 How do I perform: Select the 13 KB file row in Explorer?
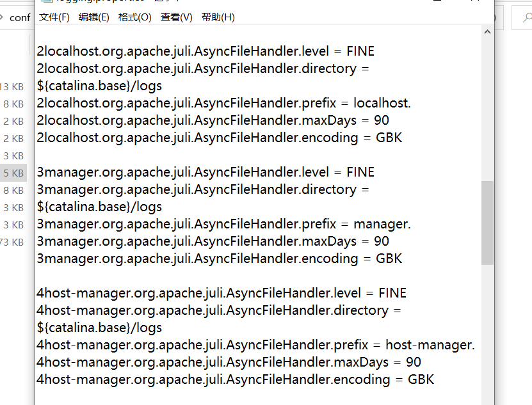(12, 87)
